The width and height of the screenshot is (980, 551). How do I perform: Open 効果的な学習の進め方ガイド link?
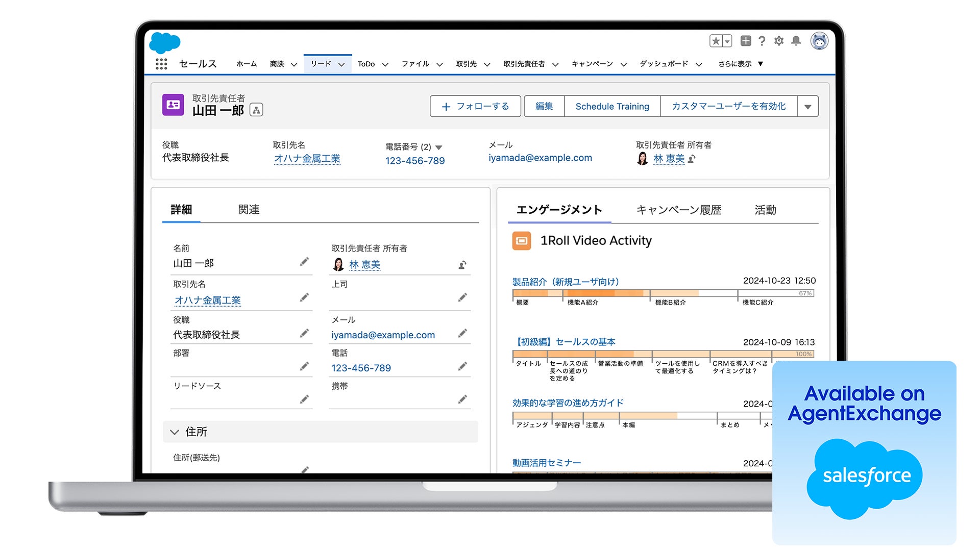pyautogui.click(x=568, y=403)
